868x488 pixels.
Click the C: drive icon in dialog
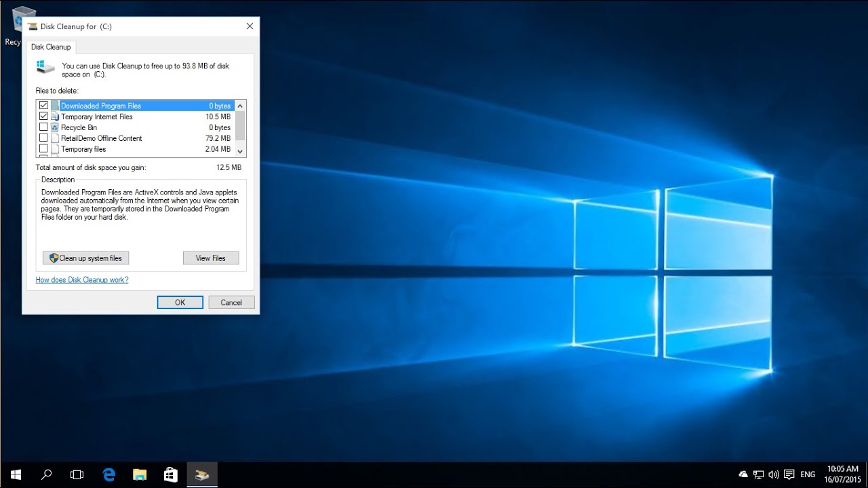45,67
